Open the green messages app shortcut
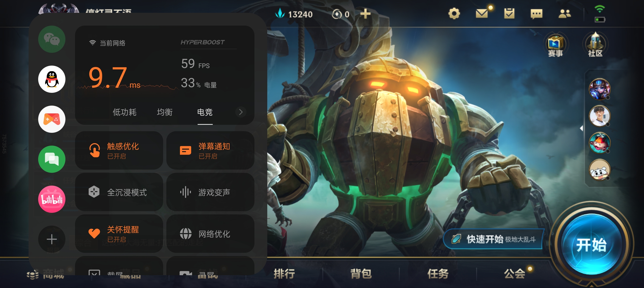The width and height of the screenshot is (644, 288). 52,159
